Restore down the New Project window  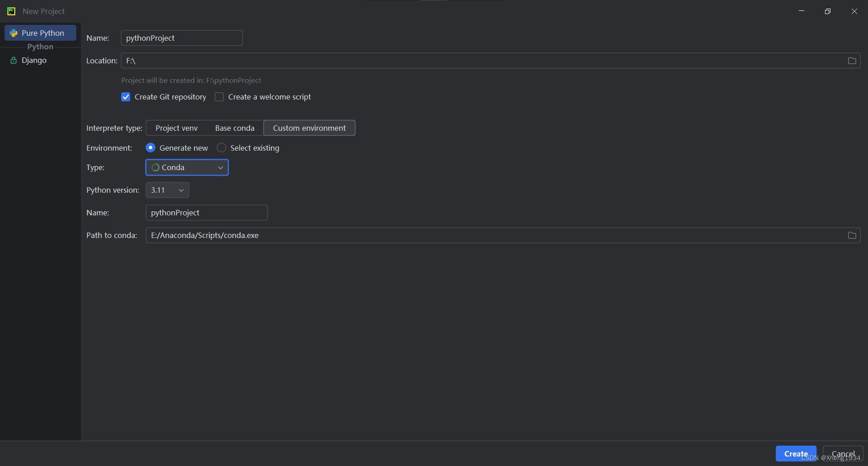(x=828, y=11)
